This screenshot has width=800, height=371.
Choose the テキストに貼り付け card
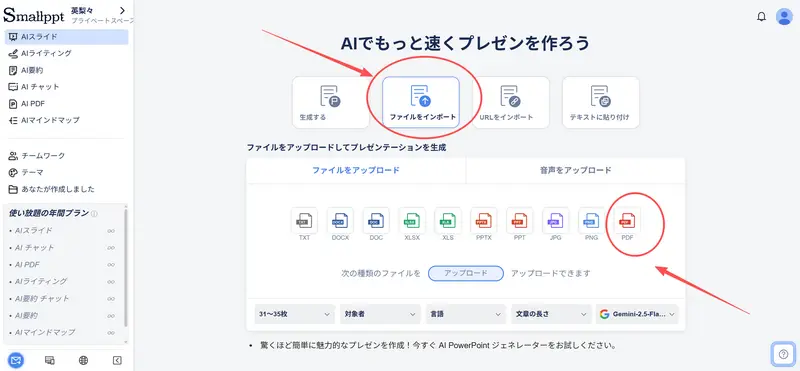click(601, 103)
